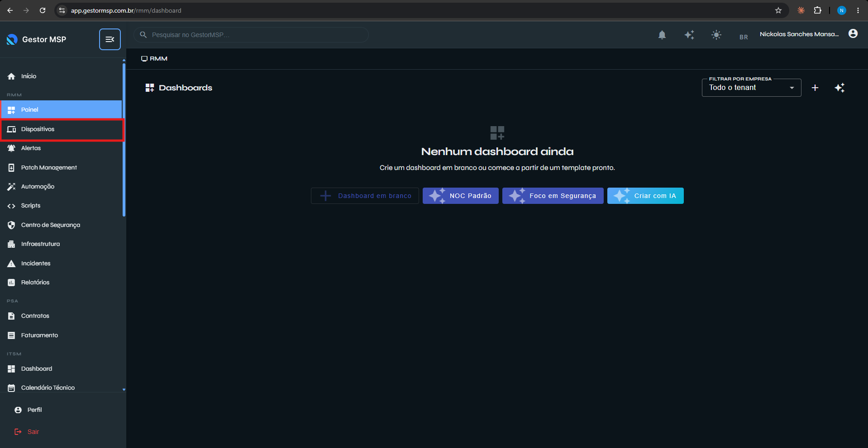
Task: Toggle light theme with the sun icon
Action: 716,35
